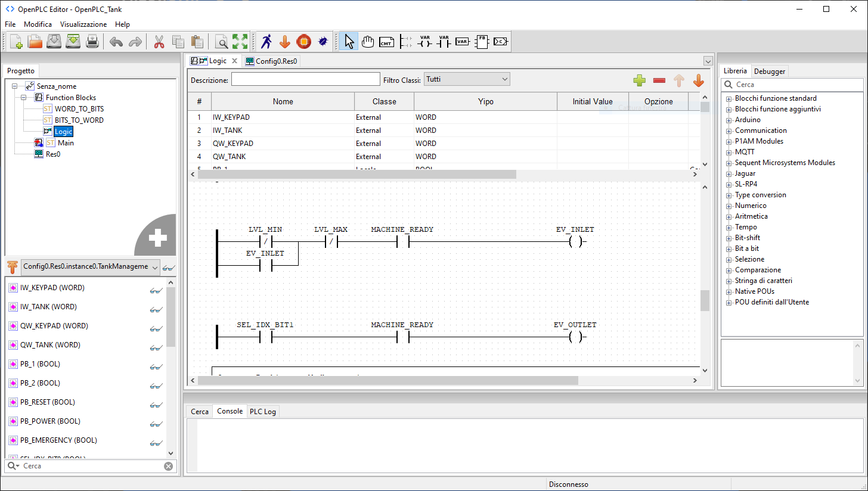This screenshot has height=491, width=868.
Task: Clear the bottom-left Cerca search field
Action: point(168,466)
